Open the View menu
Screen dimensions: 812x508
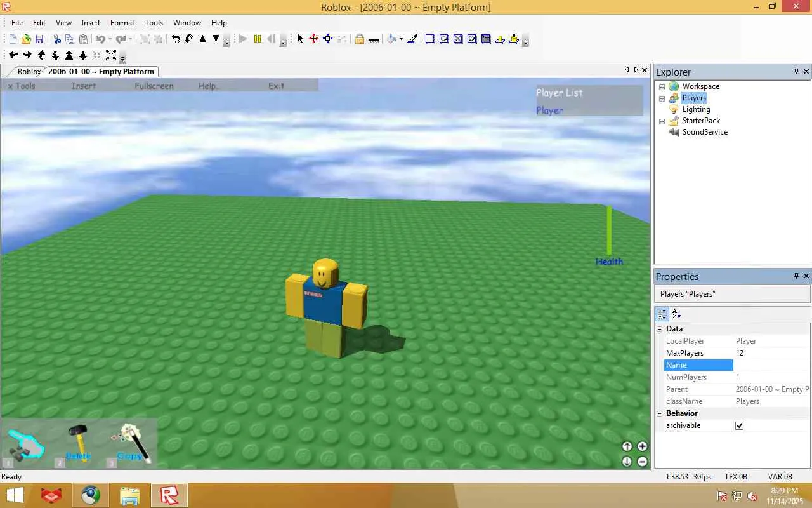coord(63,23)
